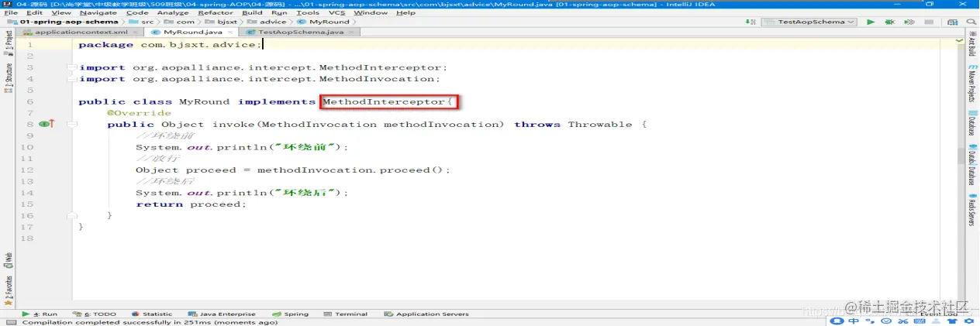Click the editor vertical scrollbar
The width and height of the screenshot is (980, 326).
pyautogui.click(x=961, y=155)
